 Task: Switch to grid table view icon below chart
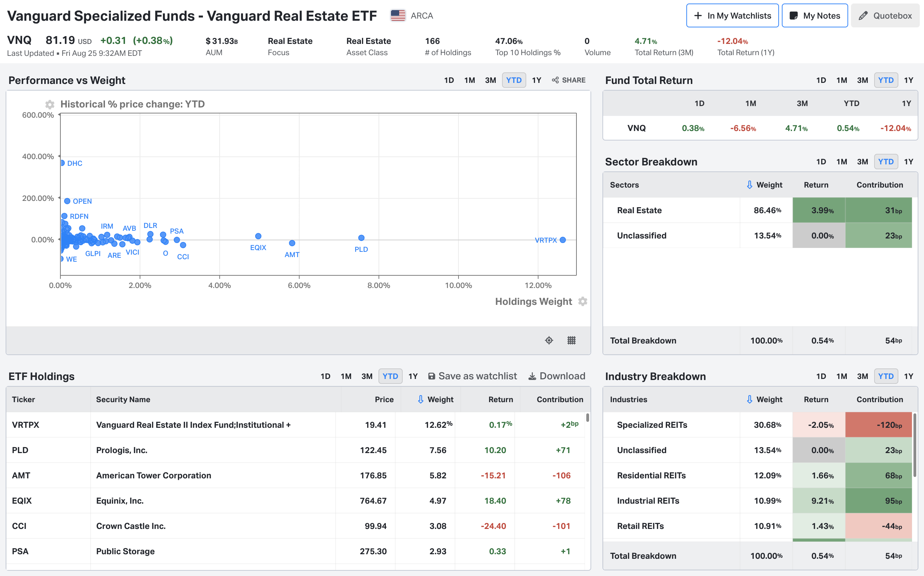(572, 340)
